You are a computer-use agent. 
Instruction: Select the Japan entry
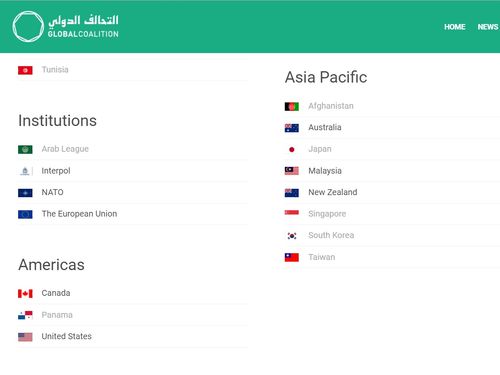click(320, 149)
